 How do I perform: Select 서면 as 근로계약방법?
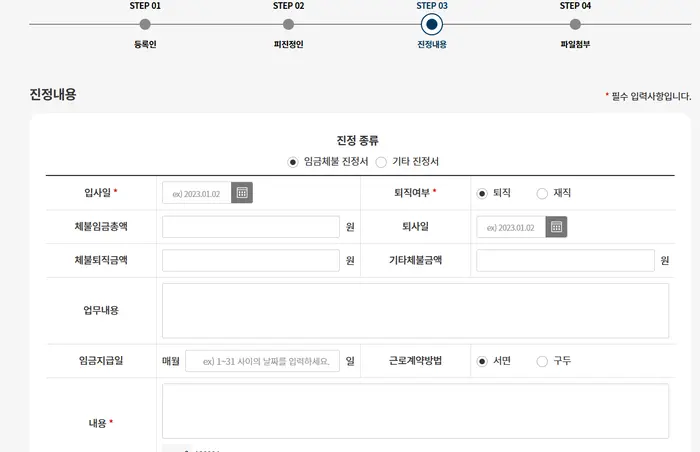click(x=482, y=361)
